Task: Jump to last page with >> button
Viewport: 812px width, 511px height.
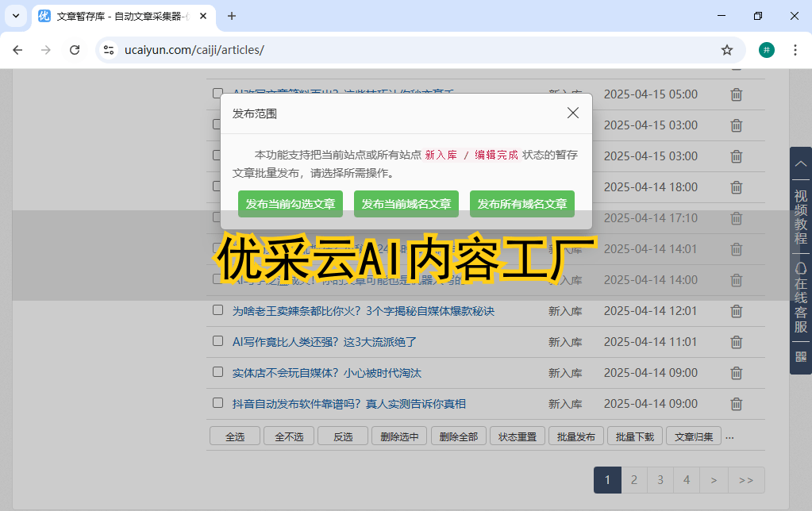Action: pos(746,480)
